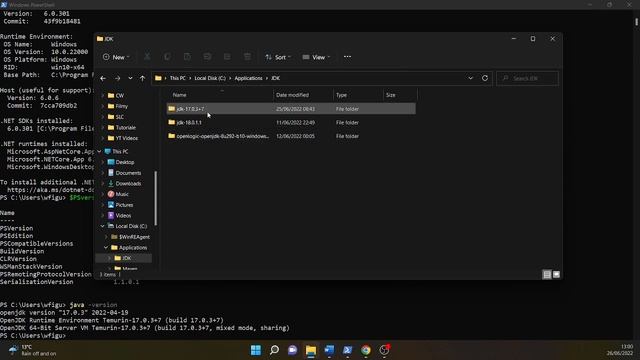Click the navigation pane scrollbar
The image size is (640, 360).
click(156, 198)
